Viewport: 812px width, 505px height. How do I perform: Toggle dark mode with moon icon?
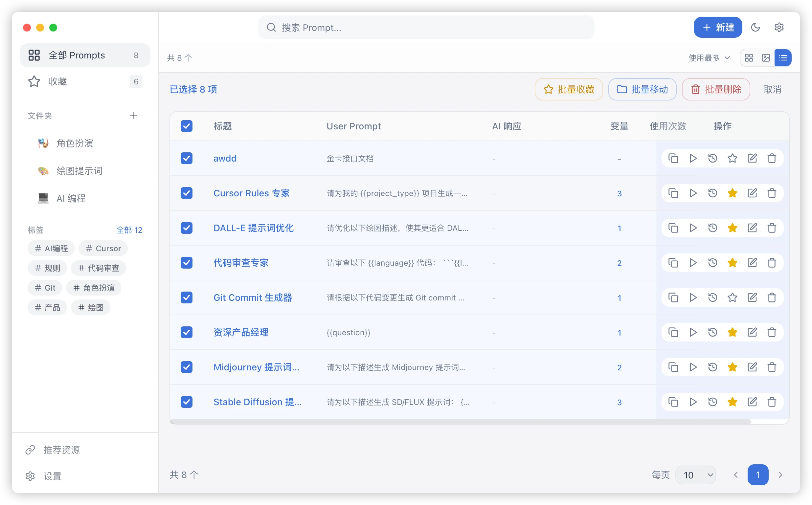(x=756, y=27)
